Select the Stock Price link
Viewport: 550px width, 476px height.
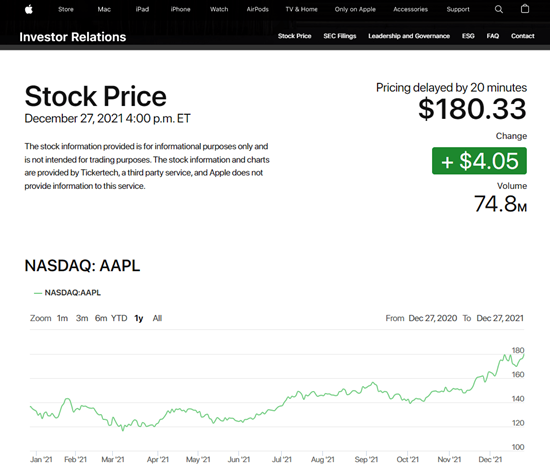(295, 36)
